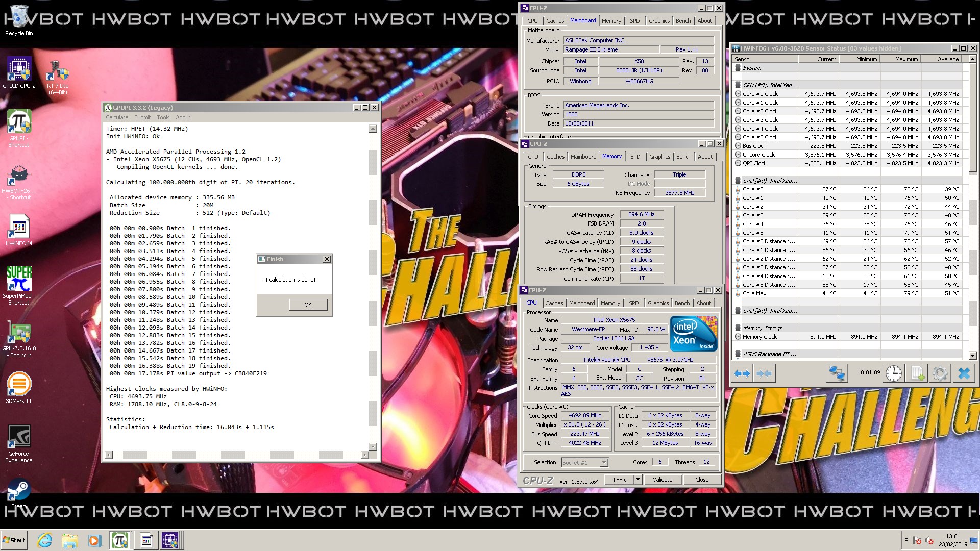This screenshot has height=551, width=980.
Task: Click the HWiNFO scrollbar down arrow
Action: click(972, 356)
